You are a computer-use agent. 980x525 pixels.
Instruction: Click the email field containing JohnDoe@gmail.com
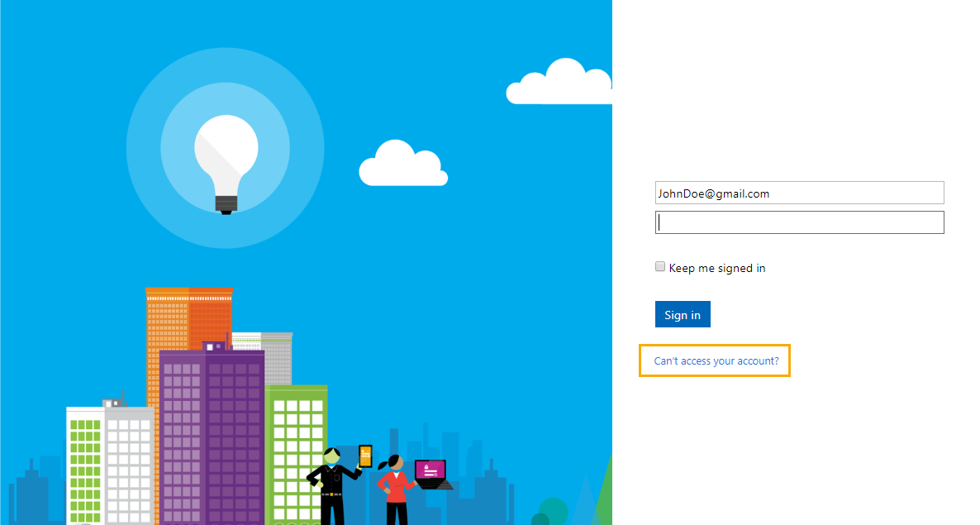click(x=799, y=193)
